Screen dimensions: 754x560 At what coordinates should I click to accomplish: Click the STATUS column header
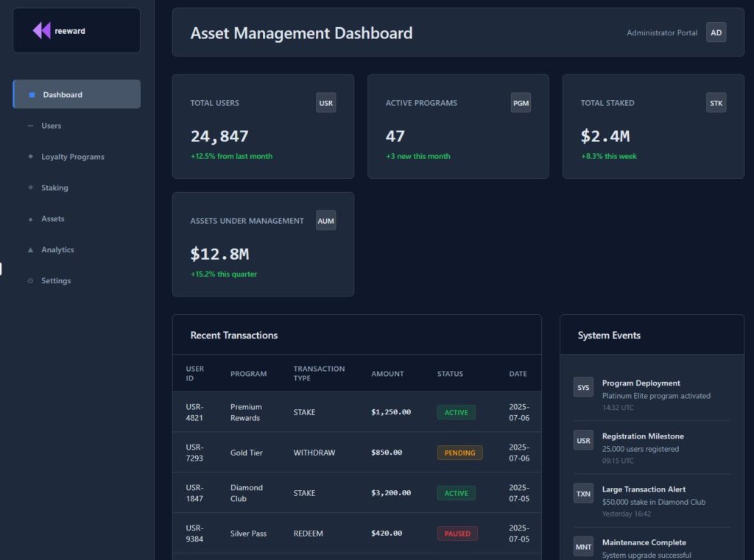point(450,374)
